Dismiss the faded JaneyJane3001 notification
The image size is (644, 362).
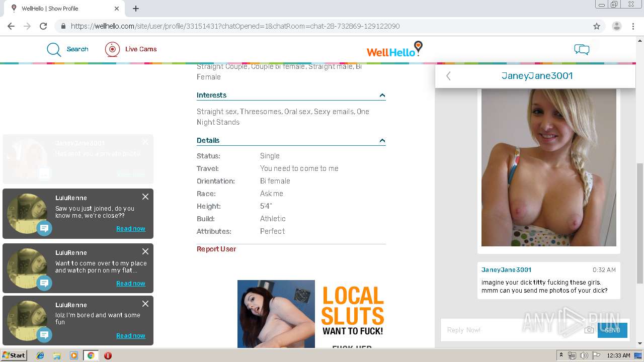coord(145,142)
